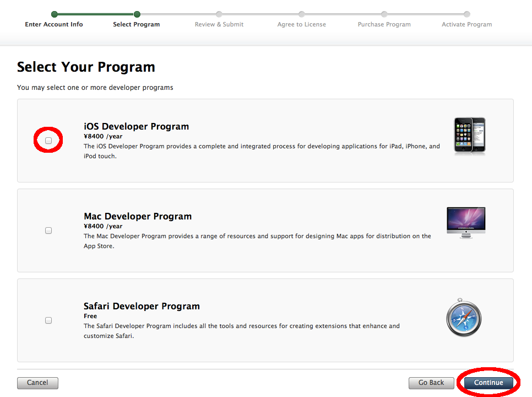This screenshot has height=397, width=532.
Task: Click the Safari Developer Program description text
Action: click(x=242, y=331)
